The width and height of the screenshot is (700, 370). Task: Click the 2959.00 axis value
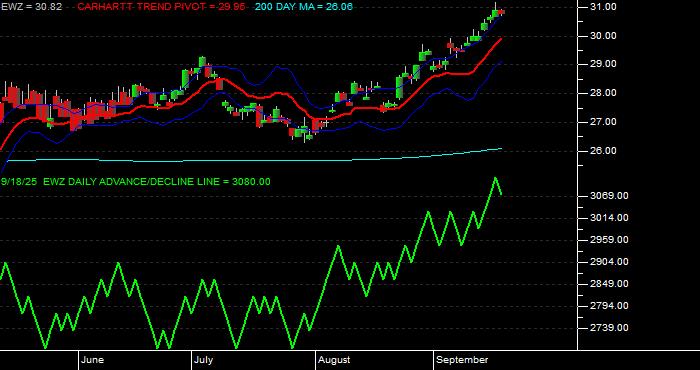(609, 240)
